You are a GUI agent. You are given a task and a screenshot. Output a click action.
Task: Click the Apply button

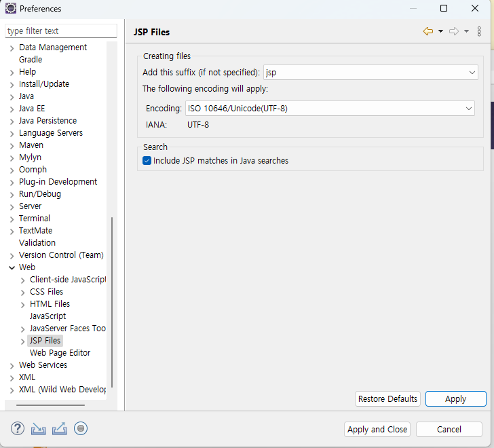click(455, 399)
